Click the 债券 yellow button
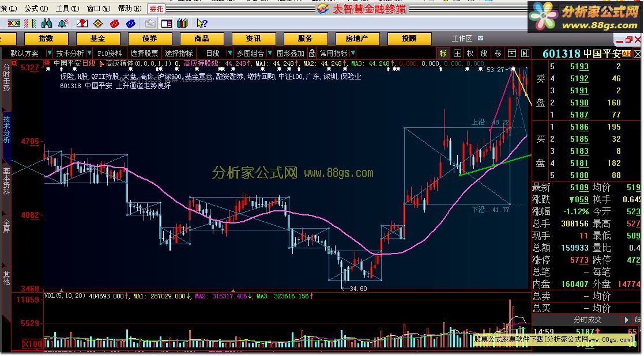 (x=150, y=39)
